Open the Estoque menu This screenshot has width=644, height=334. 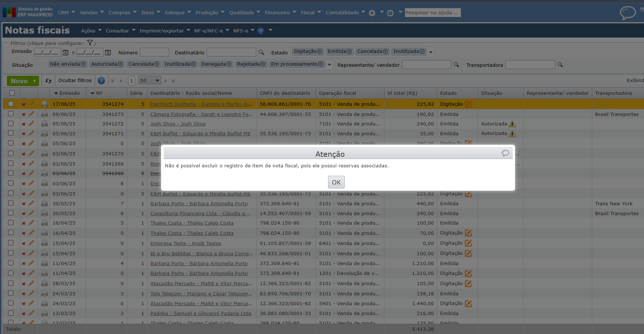click(x=178, y=13)
